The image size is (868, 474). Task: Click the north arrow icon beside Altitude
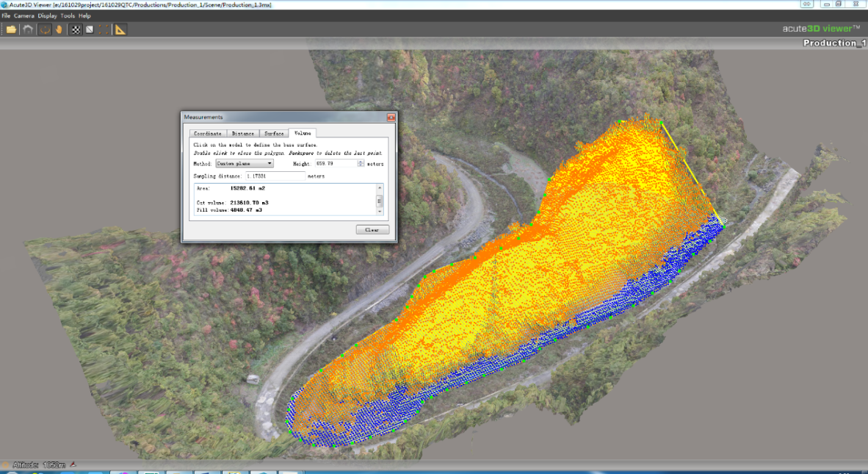tap(73, 464)
